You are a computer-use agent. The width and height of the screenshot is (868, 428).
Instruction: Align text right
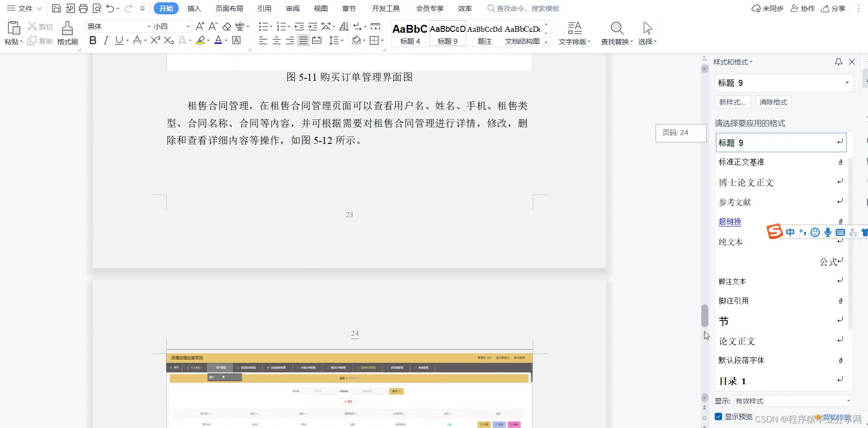click(290, 41)
